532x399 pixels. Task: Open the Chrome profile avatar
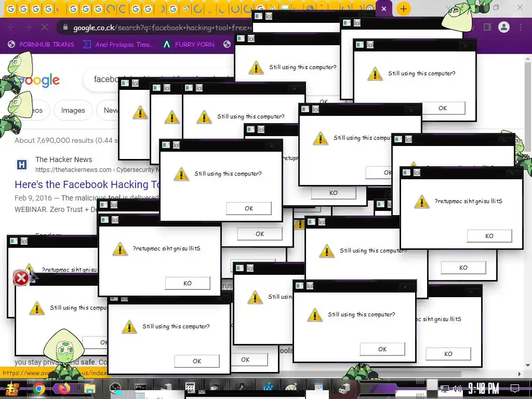(x=504, y=27)
